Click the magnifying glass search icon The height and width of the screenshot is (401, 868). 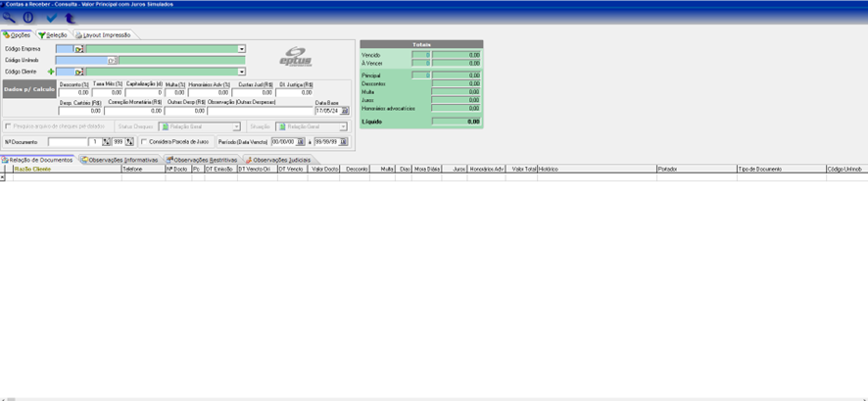click(9, 18)
